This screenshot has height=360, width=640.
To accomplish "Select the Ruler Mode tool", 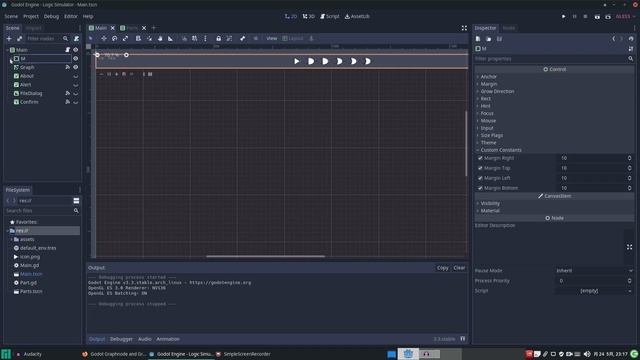I will coord(171,38).
